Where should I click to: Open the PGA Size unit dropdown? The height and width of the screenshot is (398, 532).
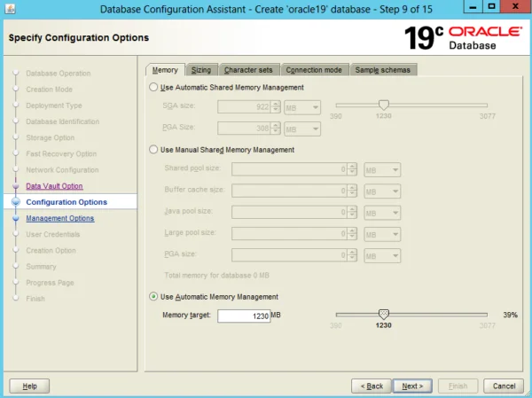coord(302,129)
